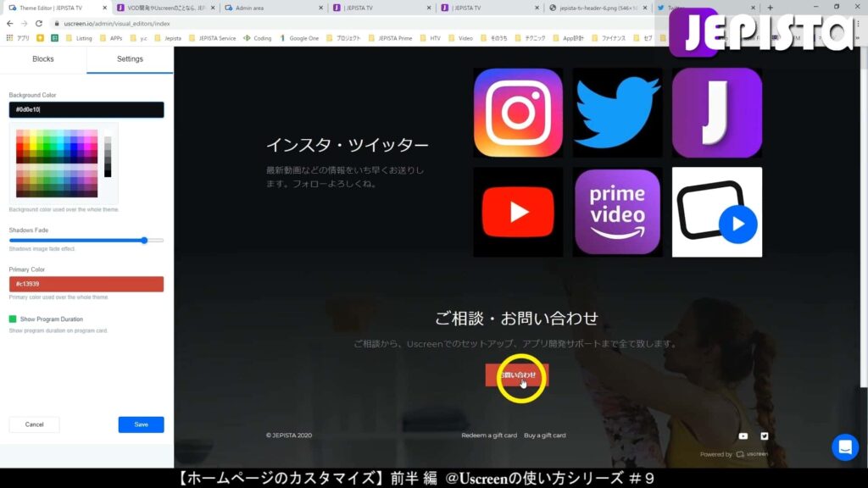This screenshot has height=488, width=868.
Task: Adjust the Shadows Fade slider handle
Action: click(x=144, y=240)
